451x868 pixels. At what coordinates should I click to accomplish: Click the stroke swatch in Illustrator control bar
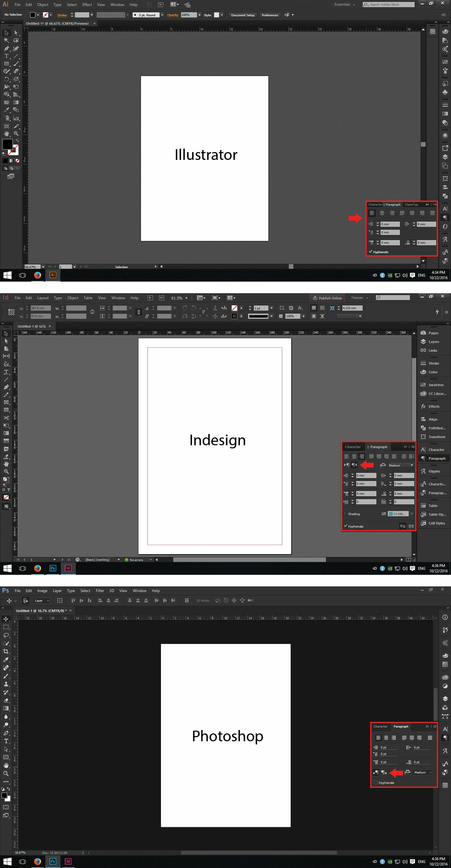[x=45, y=15]
